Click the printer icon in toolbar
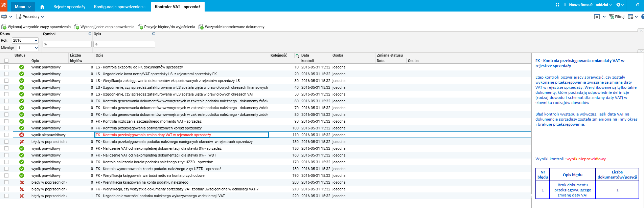644x208 pixels. [4, 17]
